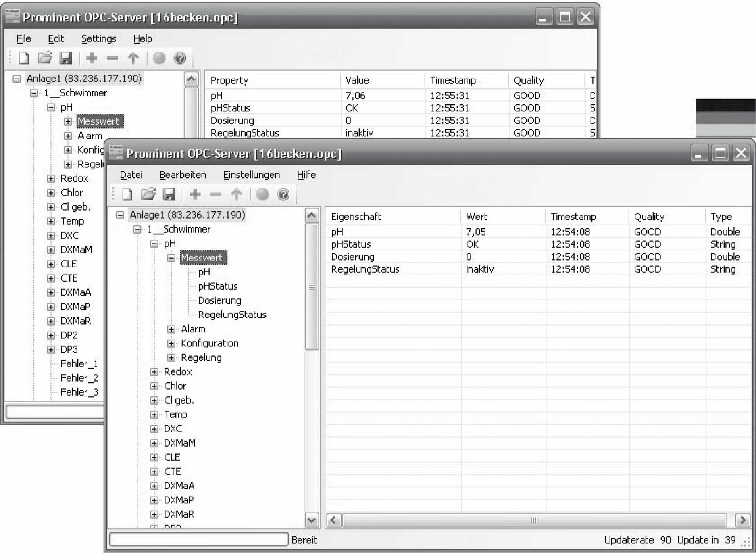756x553 pixels.
Task: Click Timestamp column header in front window
Action: [587, 217]
